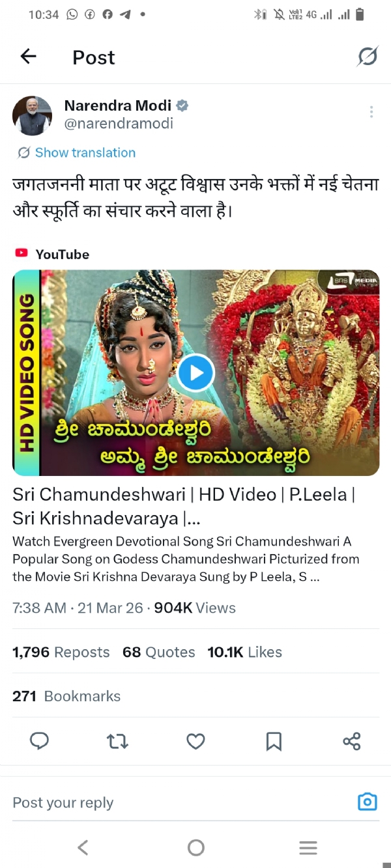Tap the reply speech bubble icon
The image size is (391, 868).
point(40,741)
